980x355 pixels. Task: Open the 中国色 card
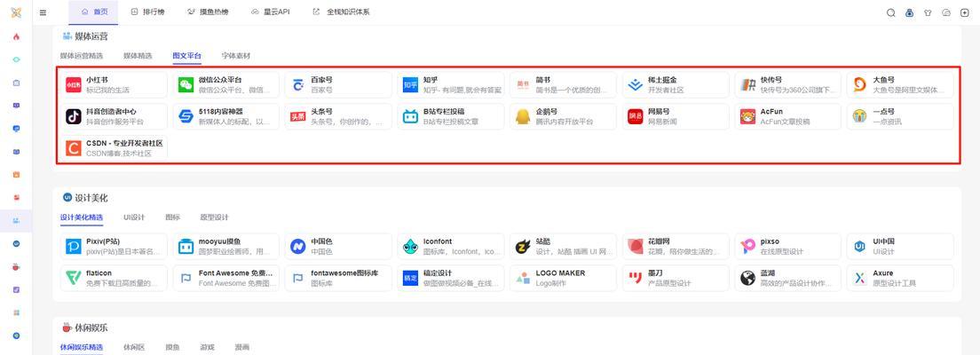coord(339,246)
